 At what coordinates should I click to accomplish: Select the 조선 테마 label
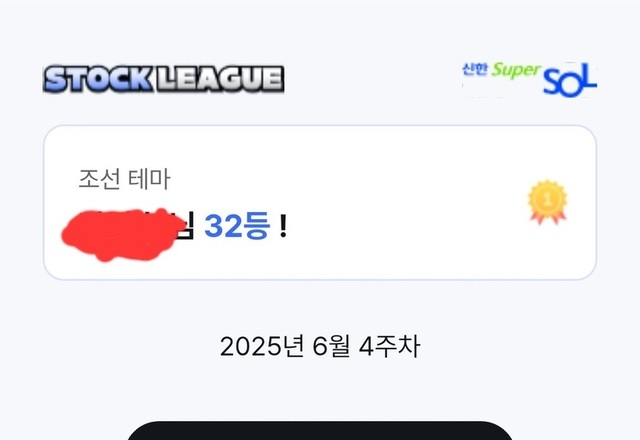pos(124,179)
